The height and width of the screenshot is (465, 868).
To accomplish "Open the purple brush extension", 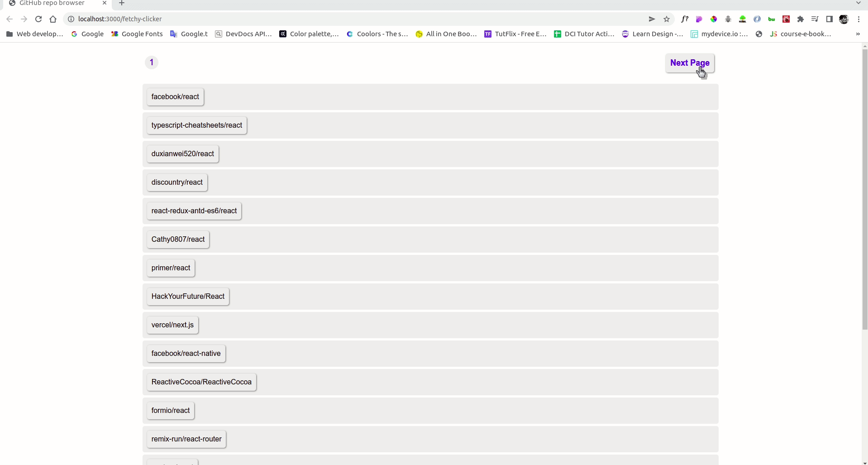I will tap(699, 19).
